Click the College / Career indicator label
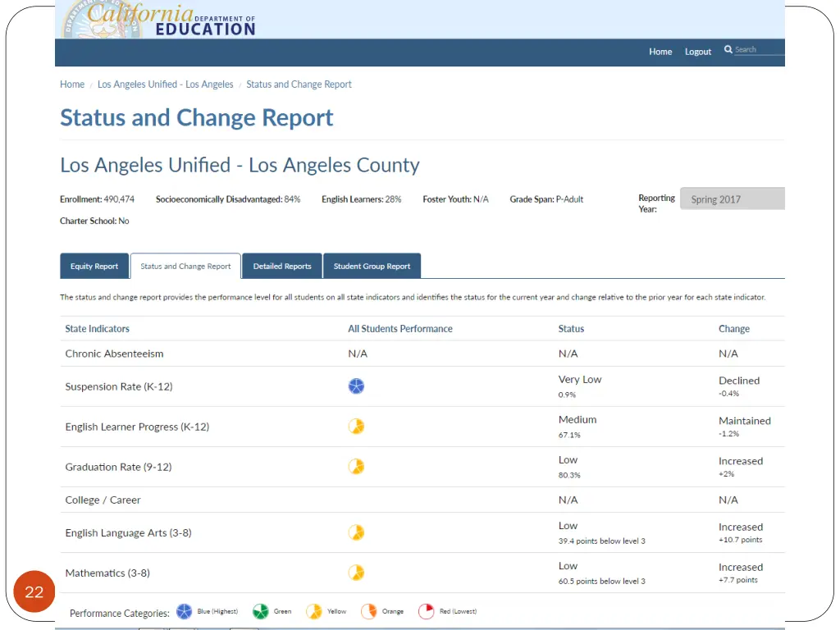This screenshot has height=630, width=840. tap(103, 500)
